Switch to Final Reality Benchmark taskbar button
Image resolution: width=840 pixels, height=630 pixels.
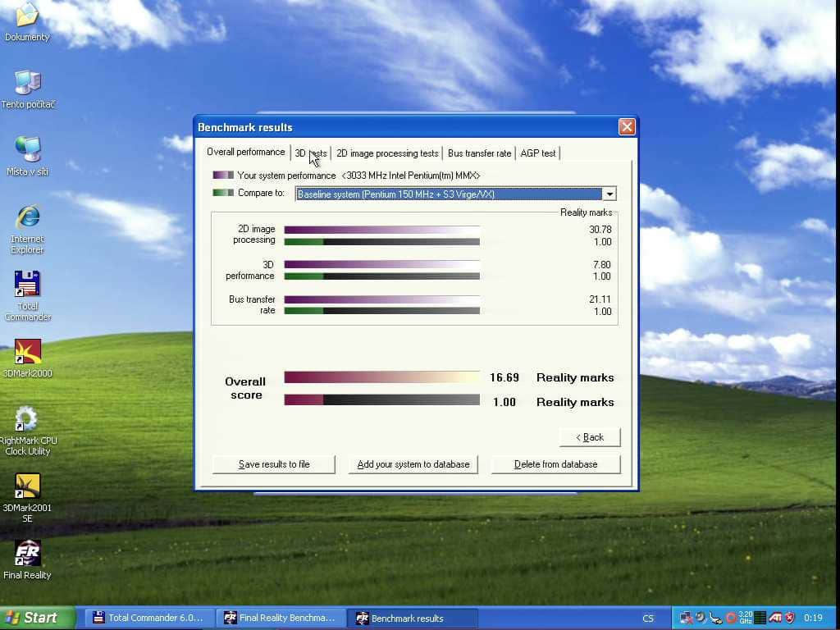pyautogui.click(x=280, y=619)
